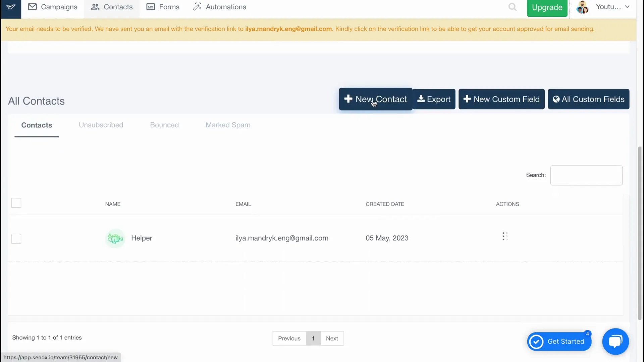The width and height of the screenshot is (644, 362).
Task: Click the Search input field
Action: [587, 175]
